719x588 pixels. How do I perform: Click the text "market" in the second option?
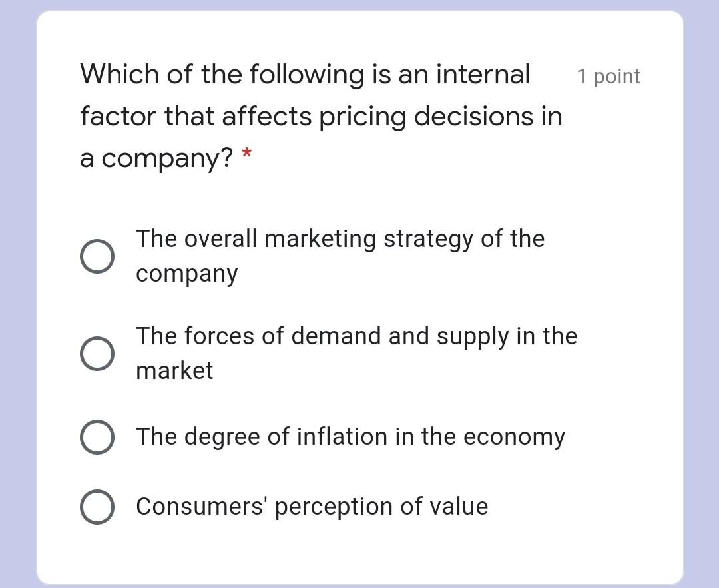point(174,371)
